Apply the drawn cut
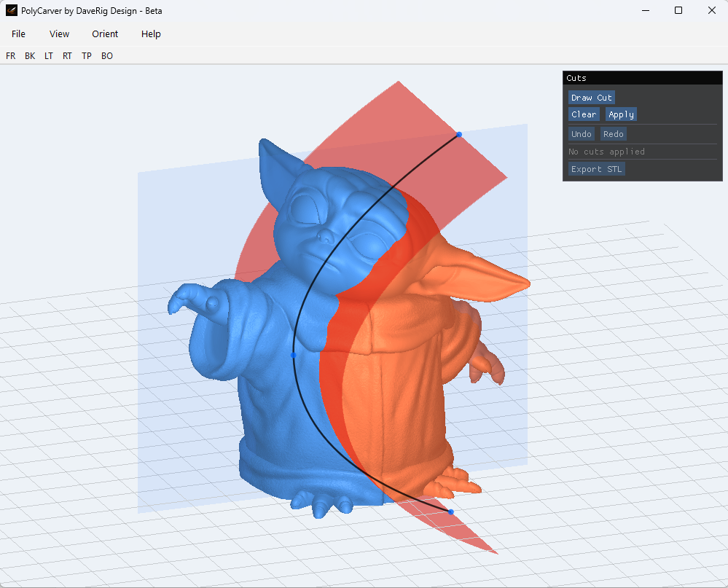The height and width of the screenshot is (588, 728). 621,114
